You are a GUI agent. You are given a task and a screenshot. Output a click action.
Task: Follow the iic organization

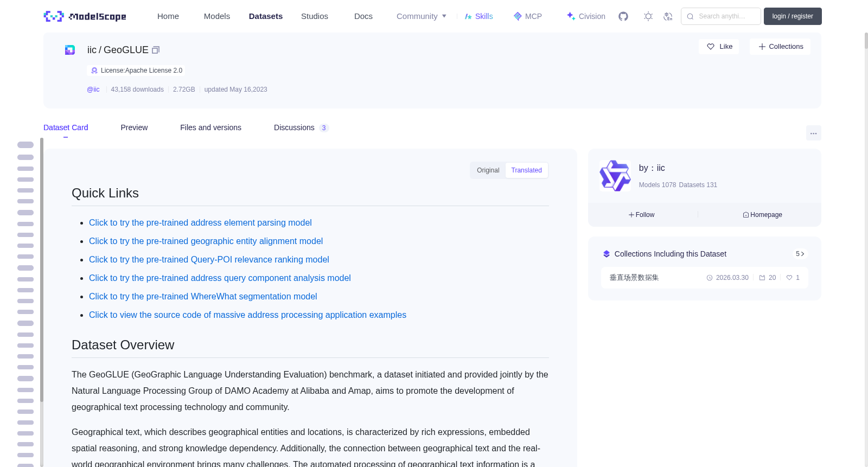click(x=642, y=215)
